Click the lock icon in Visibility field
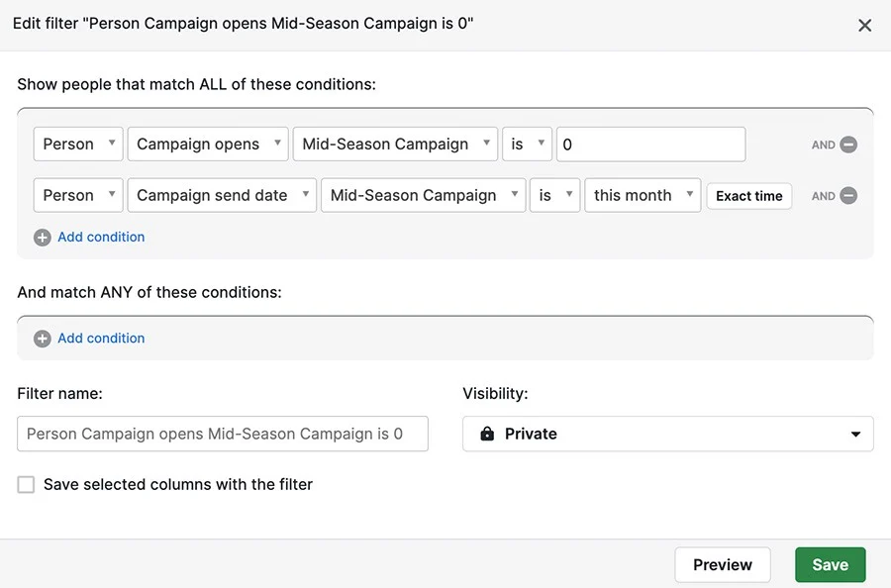891x588 pixels. coord(487,434)
